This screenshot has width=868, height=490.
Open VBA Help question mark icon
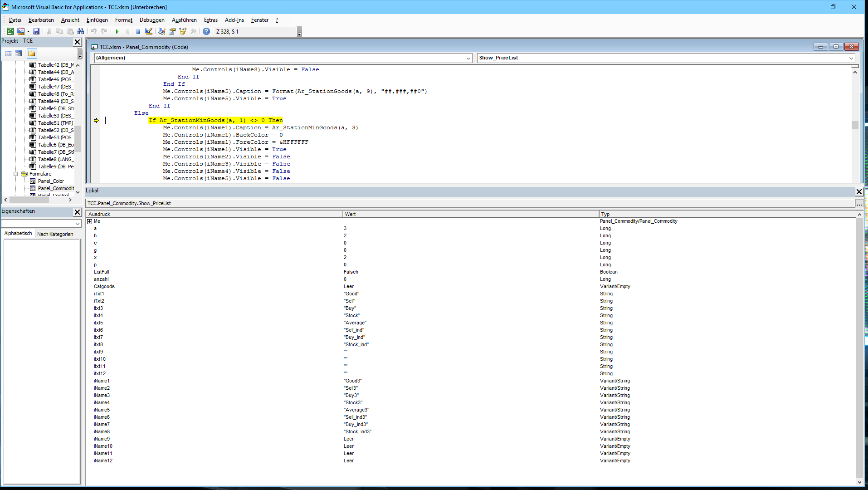(x=206, y=31)
